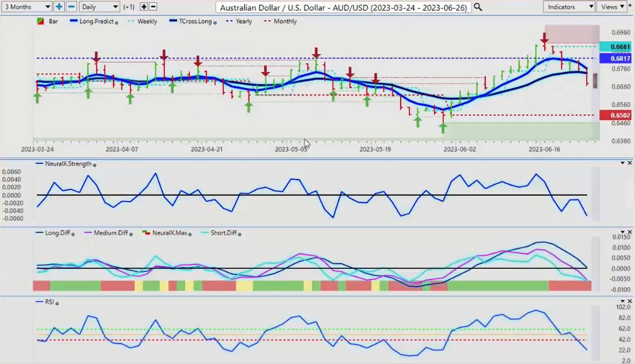Viewport: 635px width, 364px height.
Task: Open the Daily interval dropdown
Action: click(100, 7)
